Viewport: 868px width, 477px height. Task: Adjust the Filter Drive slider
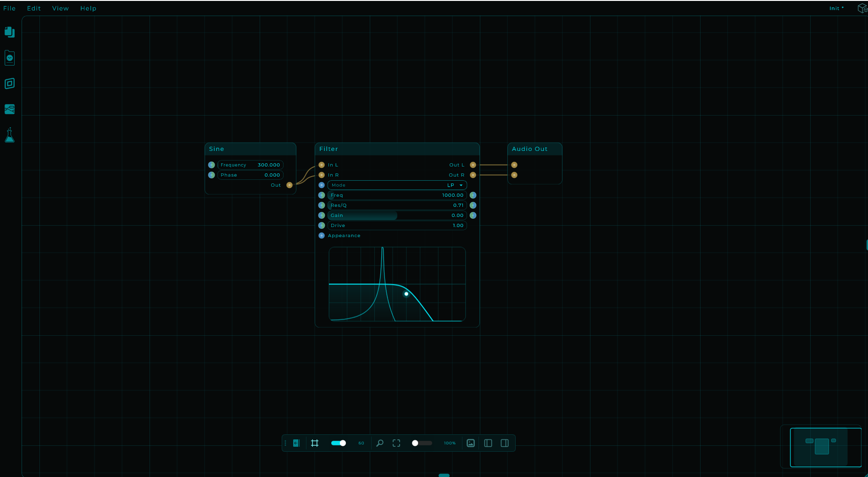coord(397,226)
